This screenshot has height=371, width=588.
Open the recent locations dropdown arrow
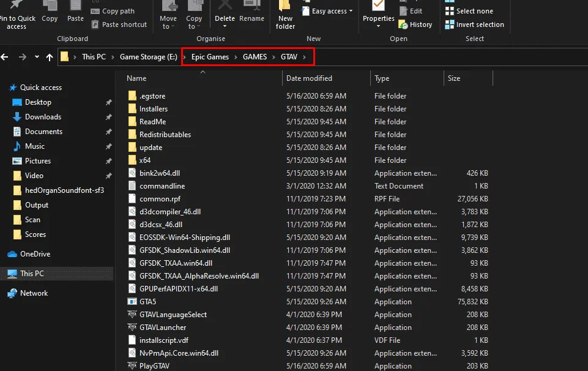pyautogui.click(x=37, y=57)
